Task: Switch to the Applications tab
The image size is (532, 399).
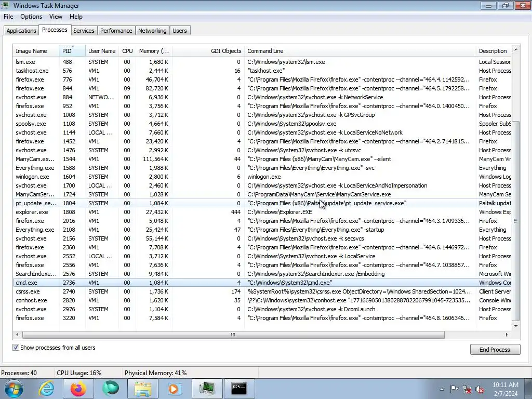Action: [x=21, y=31]
